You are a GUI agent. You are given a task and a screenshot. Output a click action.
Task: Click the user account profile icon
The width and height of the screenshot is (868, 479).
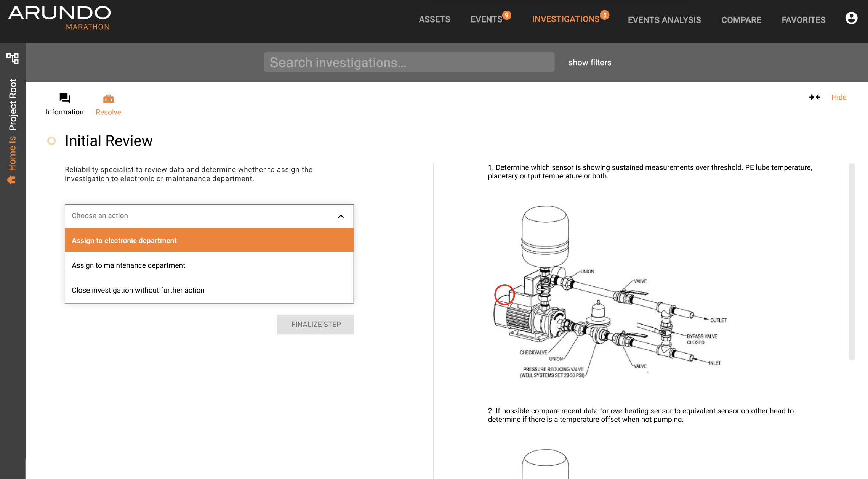851,18
